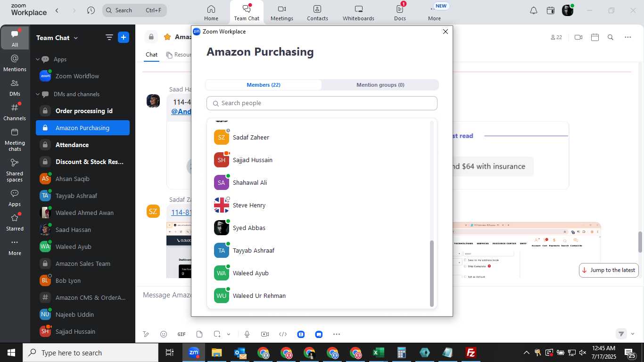This screenshot has height=362, width=644.
Task: Switch to Meetings tab
Action: point(282,13)
